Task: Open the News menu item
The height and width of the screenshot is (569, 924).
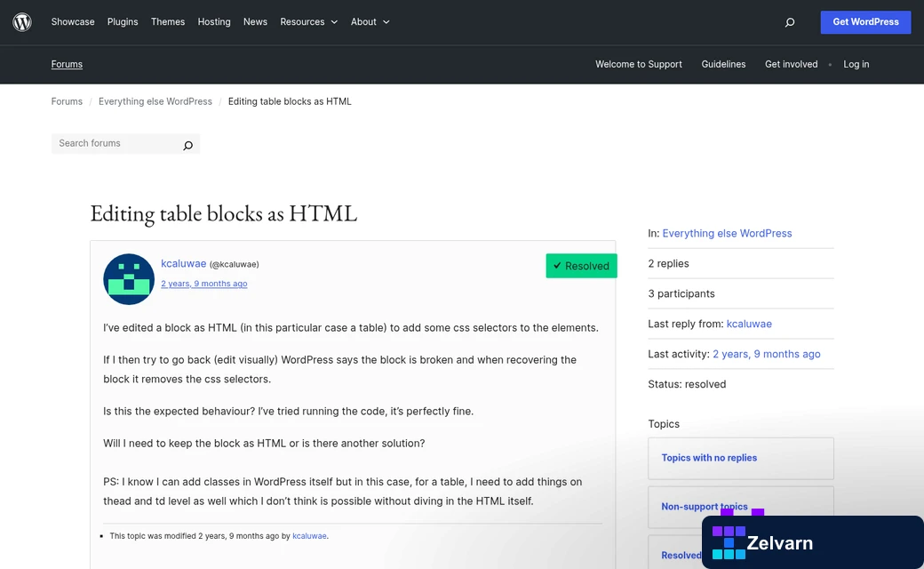Action: tap(255, 22)
